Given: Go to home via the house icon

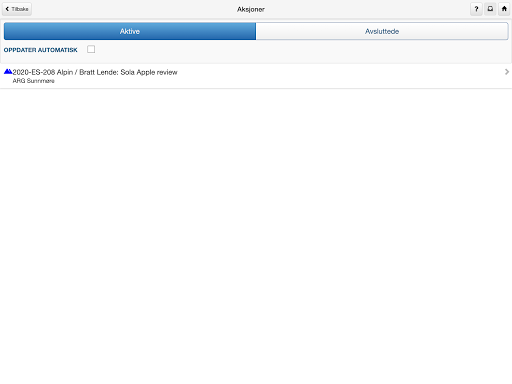Looking at the screenshot, I should 504,9.
